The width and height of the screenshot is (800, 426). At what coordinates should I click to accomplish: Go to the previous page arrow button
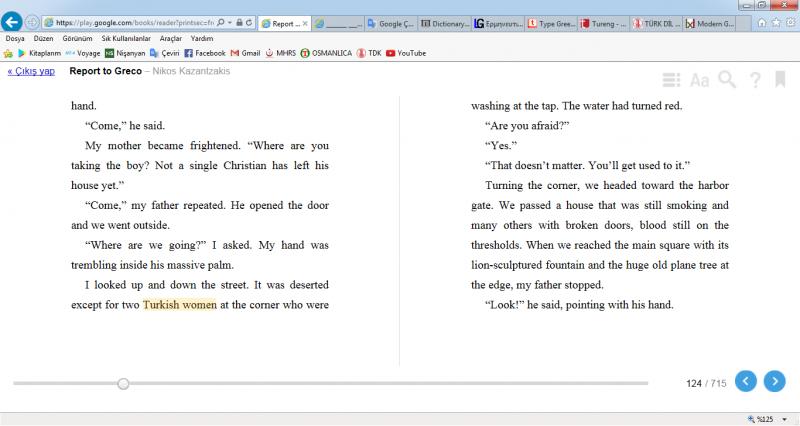pos(745,381)
